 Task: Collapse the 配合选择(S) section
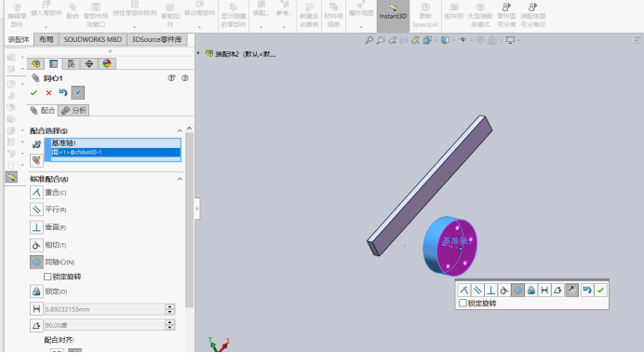click(180, 130)
